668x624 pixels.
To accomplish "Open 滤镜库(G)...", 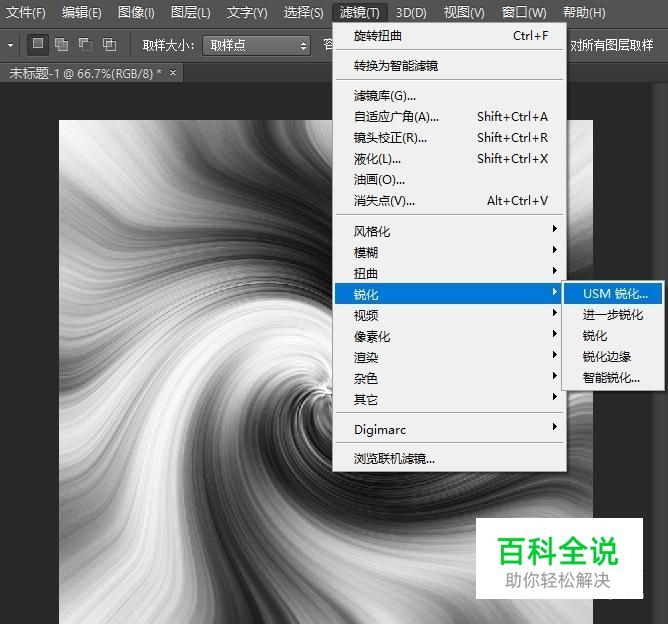I will pyautogui.click(x=449, y=96).
